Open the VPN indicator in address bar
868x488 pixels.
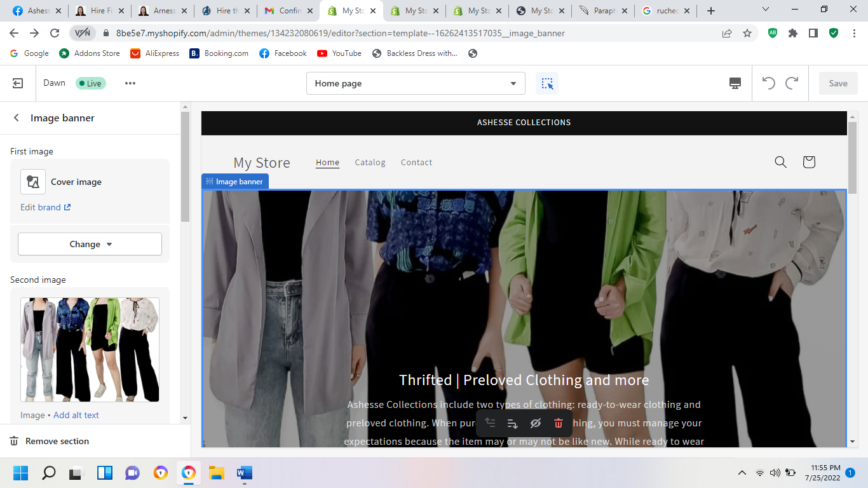pos(83,33)
